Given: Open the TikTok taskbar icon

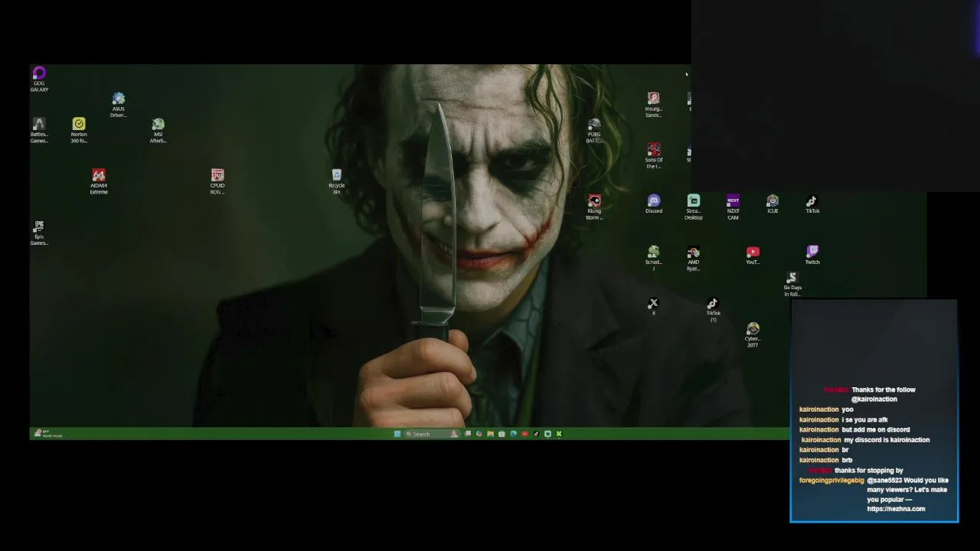Looking at the screenshot, I should (x=536, y=434).
